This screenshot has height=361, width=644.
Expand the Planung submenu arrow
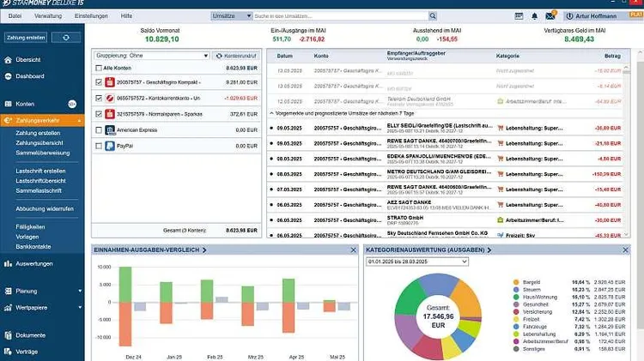click(80, 292)
